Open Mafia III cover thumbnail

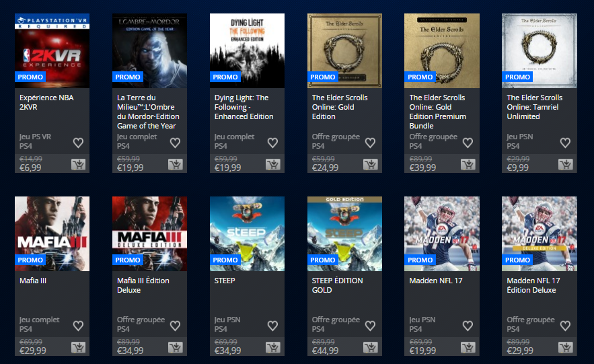point(52,233)
